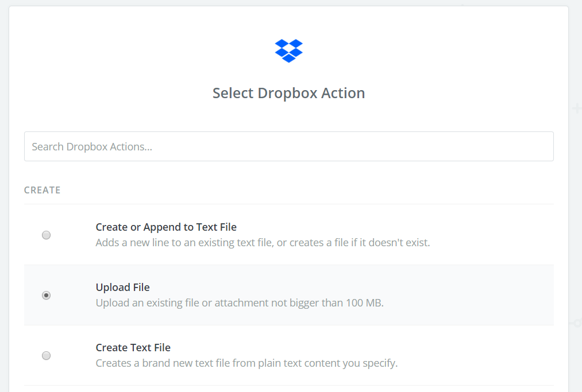Select the Create or Append to Text File radio button
This screenshot has width=582, height=392.
46,235
